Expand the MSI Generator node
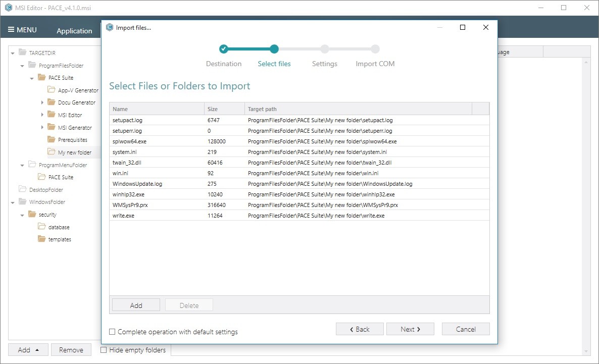 pyautogui.click(x=42, y=127)
